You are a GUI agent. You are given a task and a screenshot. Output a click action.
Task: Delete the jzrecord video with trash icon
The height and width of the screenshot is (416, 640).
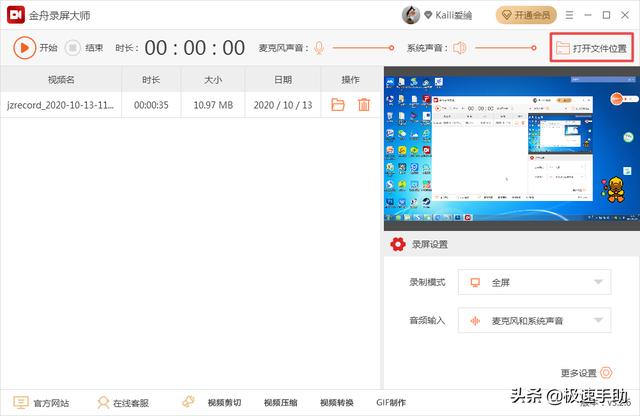coord(364,105)
